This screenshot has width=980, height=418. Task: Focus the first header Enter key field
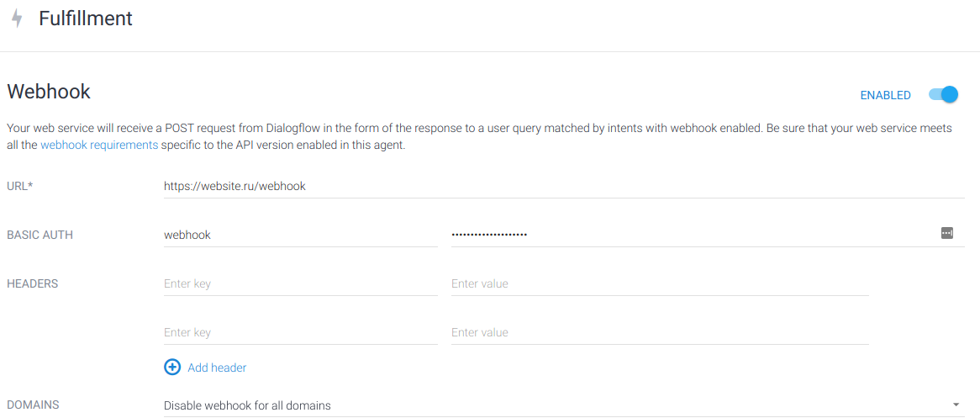tap(300, 283)
